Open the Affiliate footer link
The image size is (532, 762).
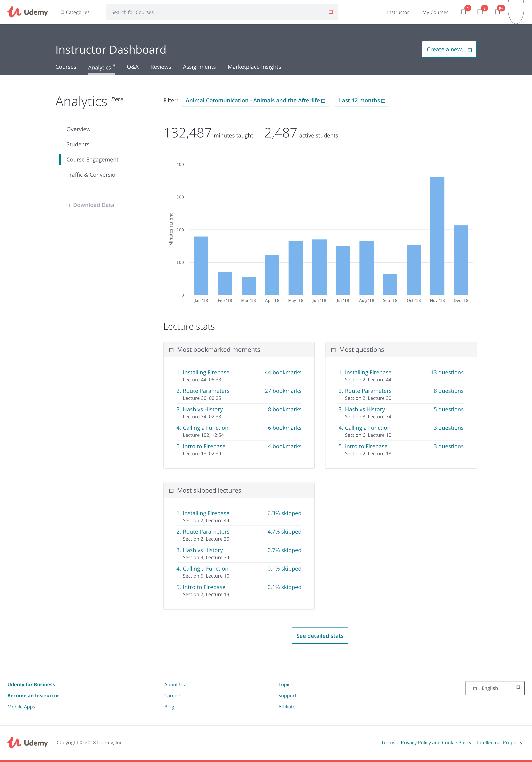pos(287,707)
